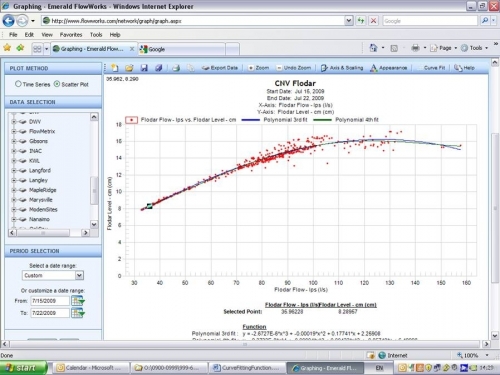This screenshot has height=375, width=500.
Task: Open CurveFittingFunction taskbar item
Action: point(247,368)
